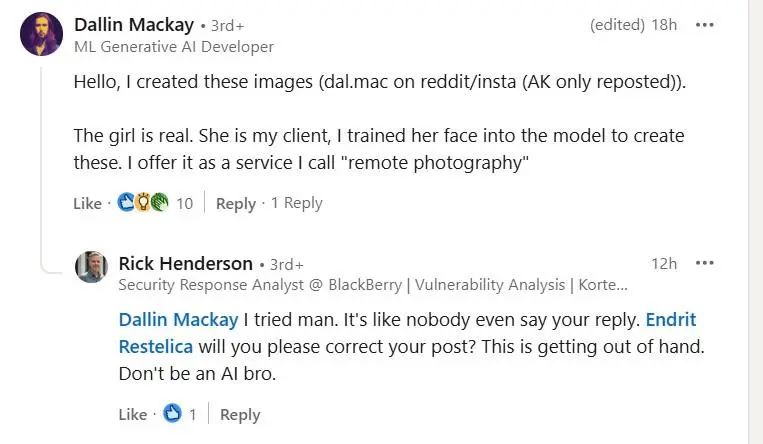Follow the Endrit Restelica mention link
This screenshot has width=763, height=444.
(671, 320)
